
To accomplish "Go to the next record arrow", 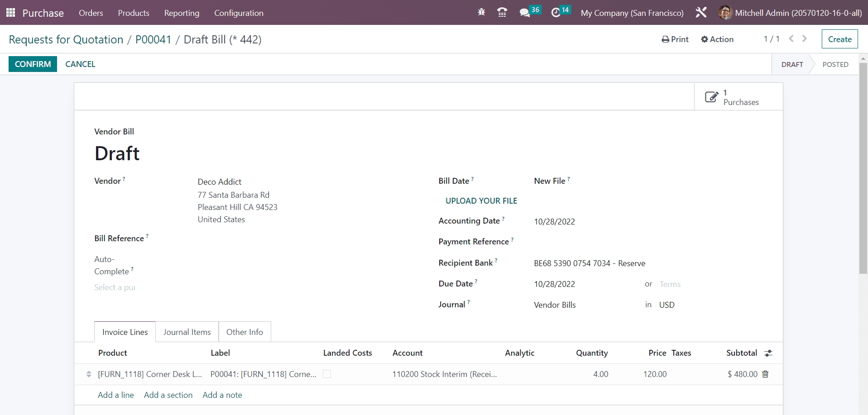I will point(805,39).
